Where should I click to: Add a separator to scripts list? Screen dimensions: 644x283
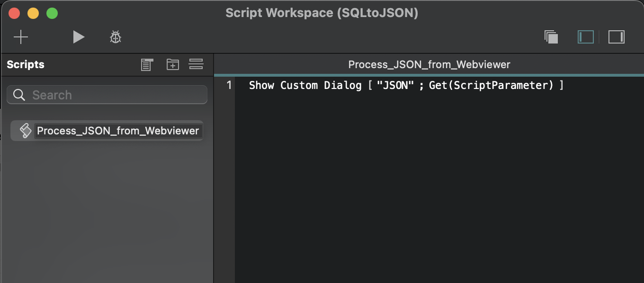click(x=196, y=64)
